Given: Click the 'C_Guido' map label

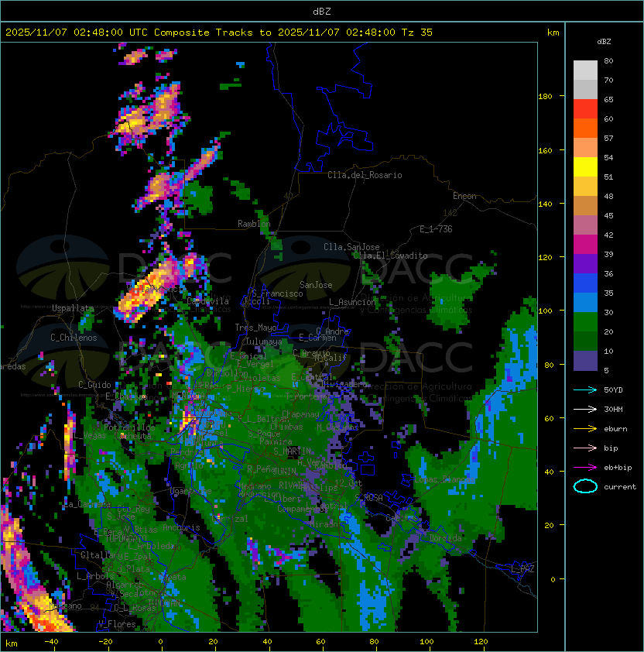Looking at the screenshot, I should 94,385.
